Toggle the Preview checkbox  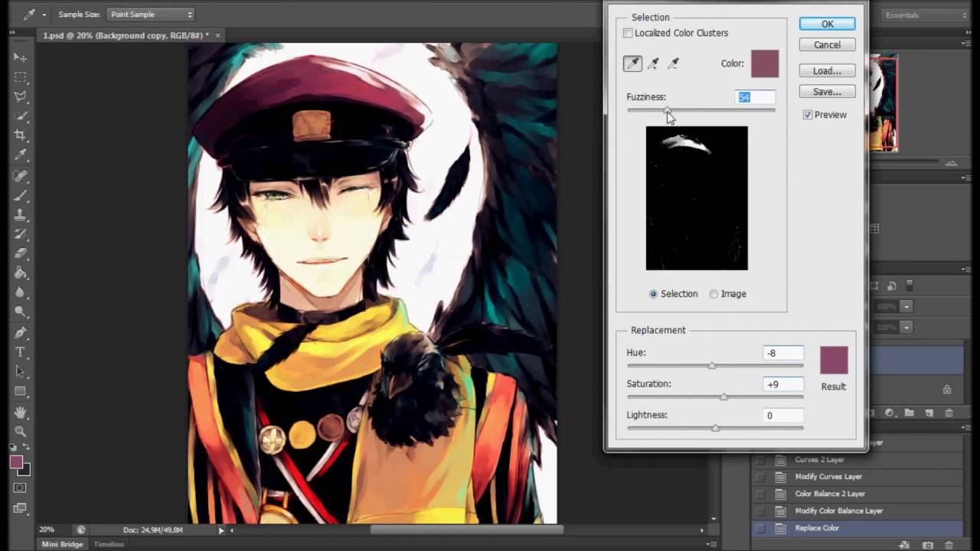point(808,115)
